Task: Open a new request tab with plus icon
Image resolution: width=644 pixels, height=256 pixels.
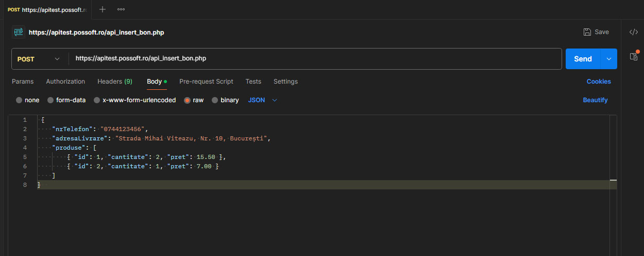Action: 103,9
